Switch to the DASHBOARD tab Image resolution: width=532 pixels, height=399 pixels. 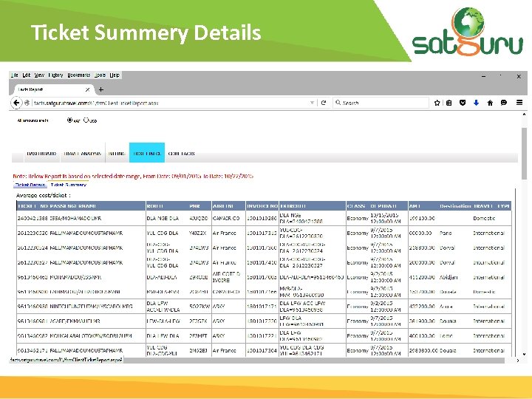coord(41,154)
